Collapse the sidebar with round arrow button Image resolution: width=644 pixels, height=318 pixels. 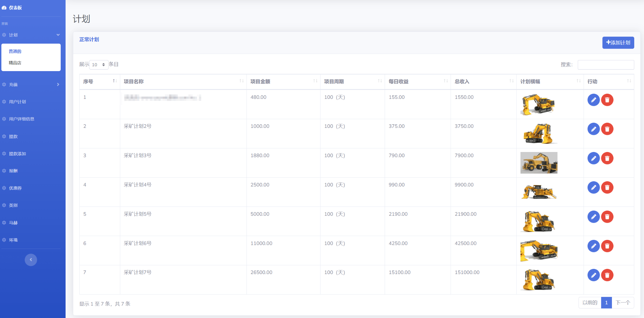click(x=31, y=260)
